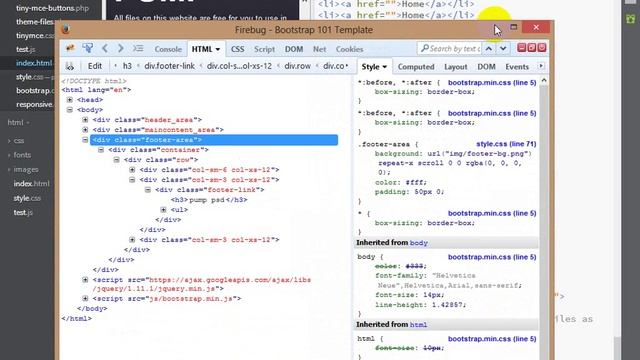Image resolution: width=640 pixels, height=360 pixels.
Task: Select the h3 pump pad element line
Action: (209, 200)
